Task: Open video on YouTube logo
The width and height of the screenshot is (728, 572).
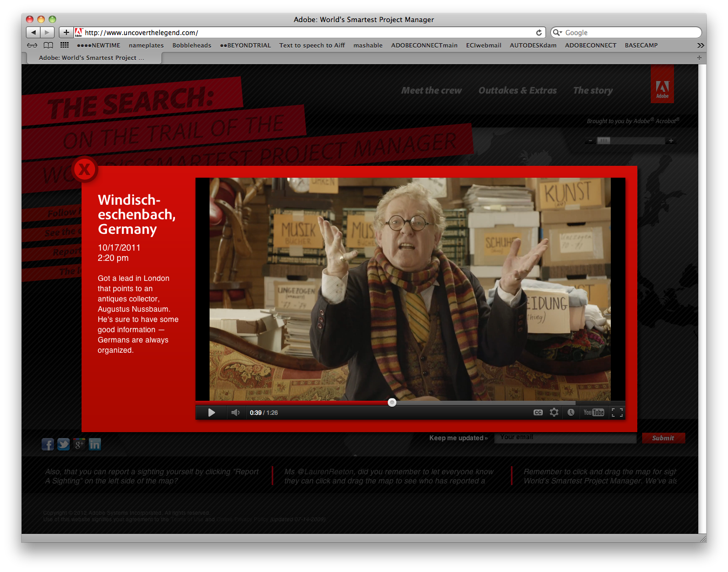Action: pyautogui.click(x=594, y=413)
